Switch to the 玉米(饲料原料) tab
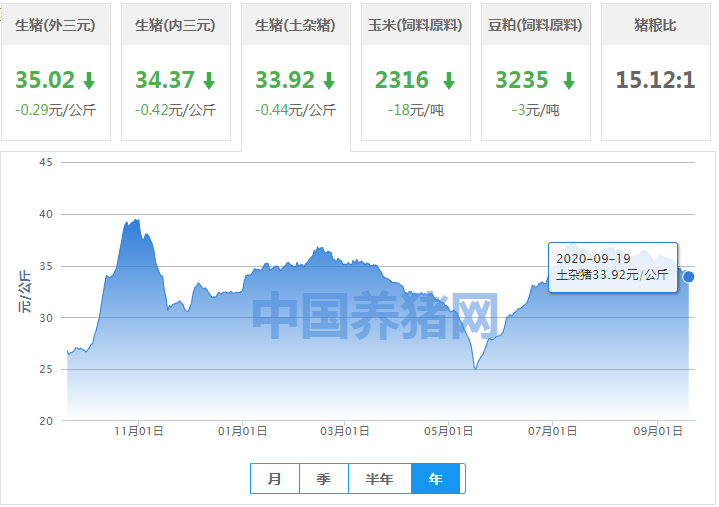This screenshot has height=507, width=719. [x=416, y=72]
